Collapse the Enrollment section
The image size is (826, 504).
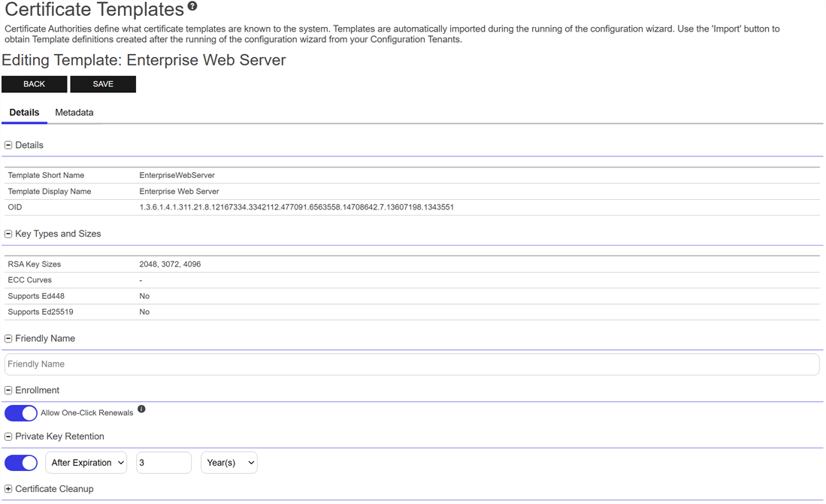pyautogui.click(x=8, y=391)
